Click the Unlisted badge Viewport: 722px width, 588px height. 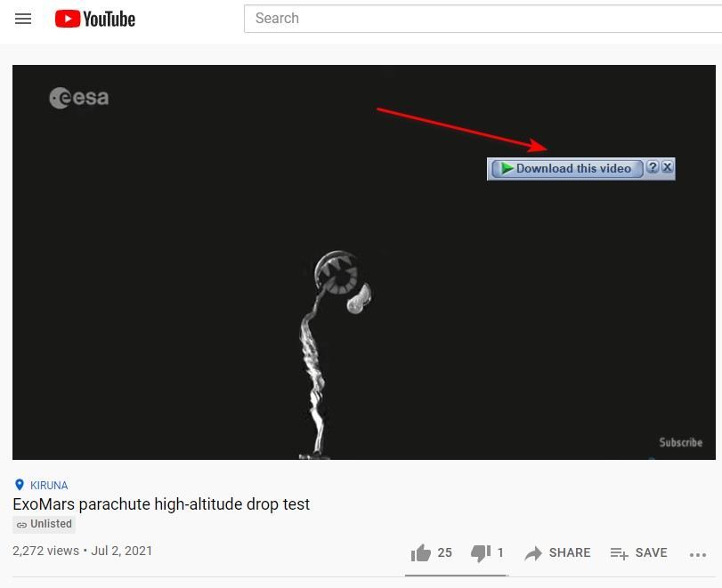tap(45, 525)
